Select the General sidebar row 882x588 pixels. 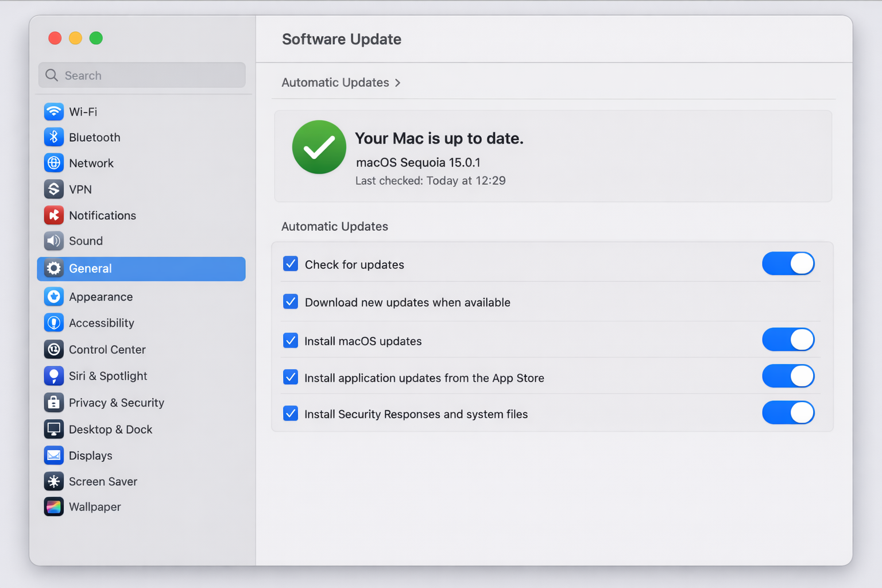click(141, 269)
